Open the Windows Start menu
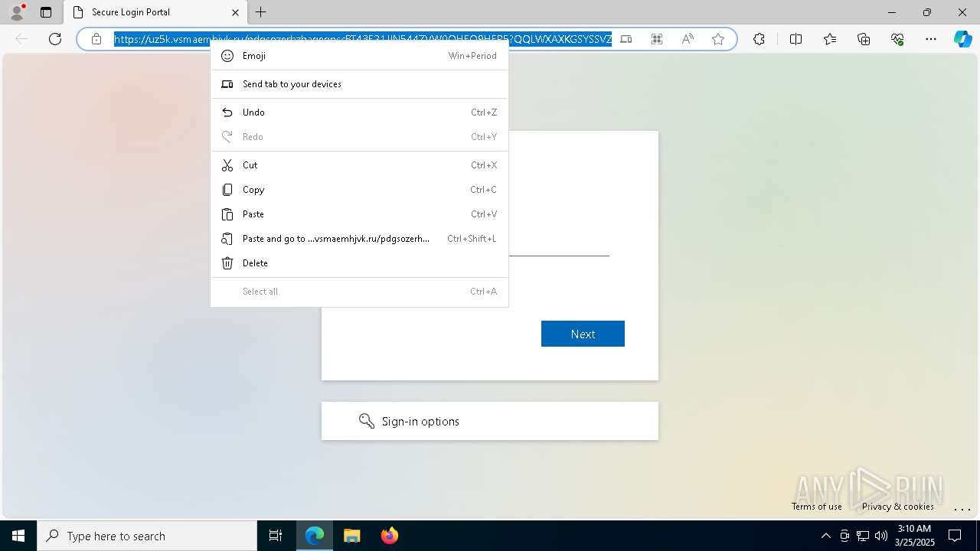Image resolution: width=980 pixels, height=551 pixels. (x=18, y=536)
